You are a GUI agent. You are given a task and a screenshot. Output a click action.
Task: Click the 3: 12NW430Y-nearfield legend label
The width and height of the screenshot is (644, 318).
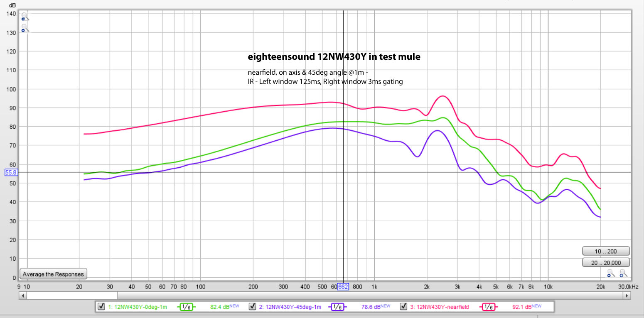click(x=439, y=307)
